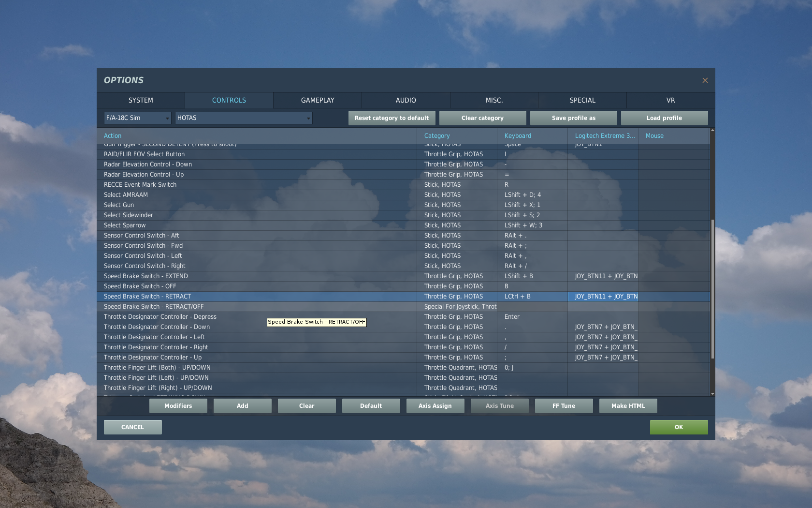Click the bindings list scrollbar thumb
This screenshot has width=812, height=508.
(x=712, y=289)
